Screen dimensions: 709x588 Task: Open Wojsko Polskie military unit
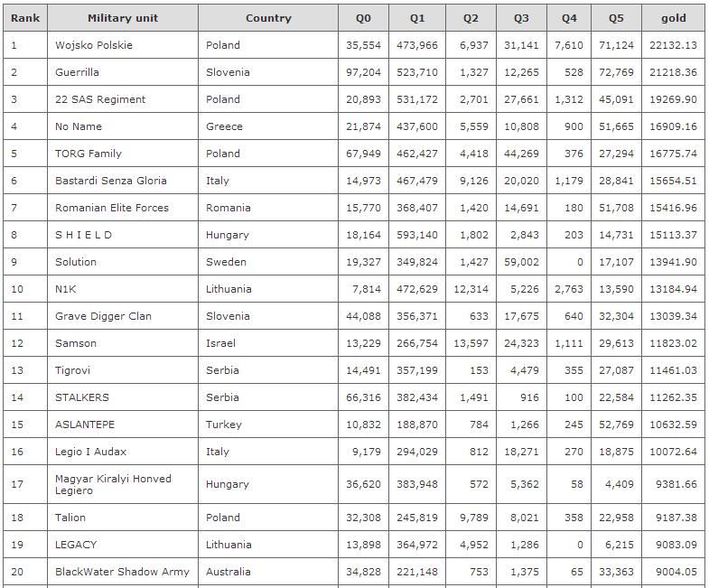(94, 45)
